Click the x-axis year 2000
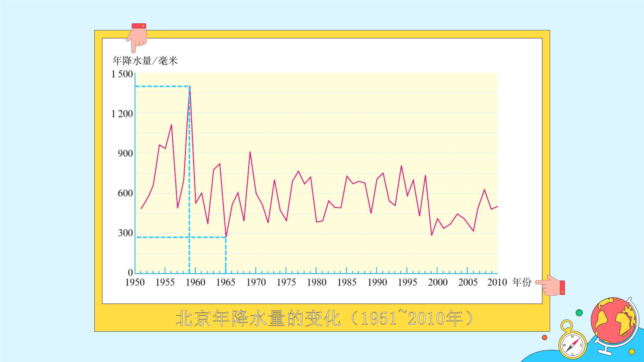 point(438,282)
